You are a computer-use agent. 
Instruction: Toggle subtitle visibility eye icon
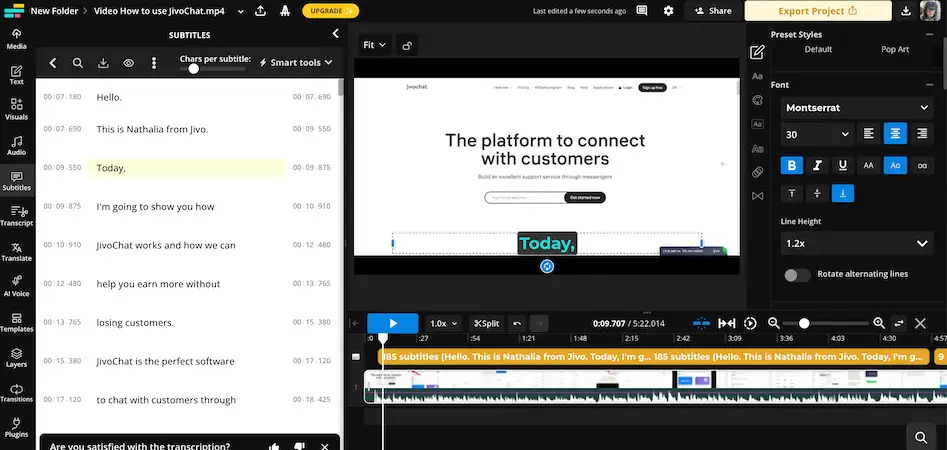click(x=129, y=63)
